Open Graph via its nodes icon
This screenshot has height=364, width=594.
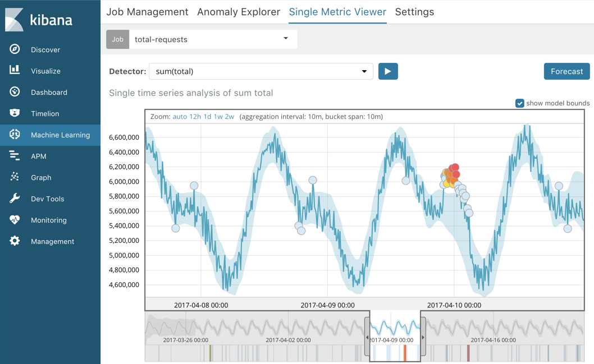[15, 177]
